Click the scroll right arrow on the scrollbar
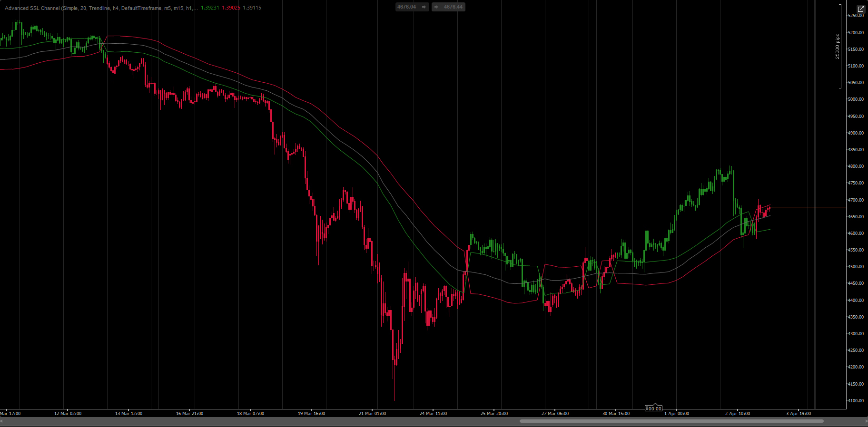 [x=865, y=421]
